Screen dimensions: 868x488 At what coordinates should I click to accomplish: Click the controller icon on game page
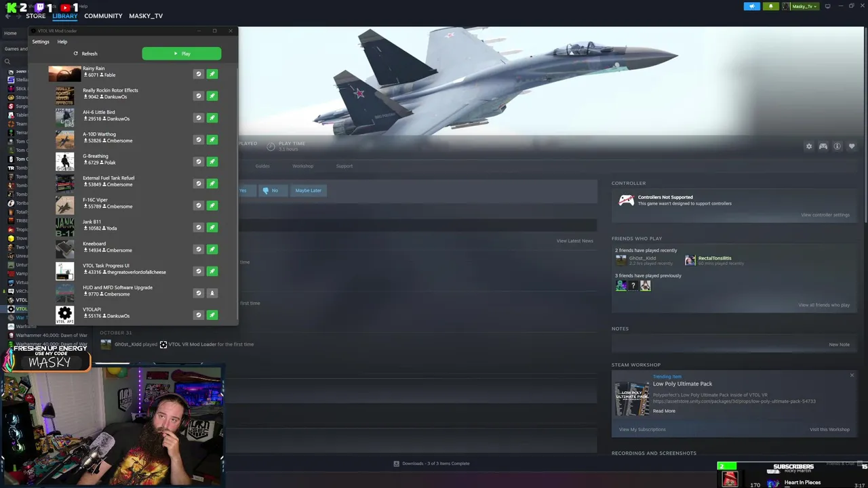[823, 146]
